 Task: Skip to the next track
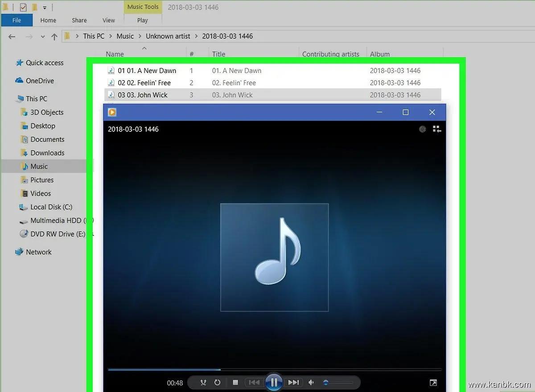293,382
